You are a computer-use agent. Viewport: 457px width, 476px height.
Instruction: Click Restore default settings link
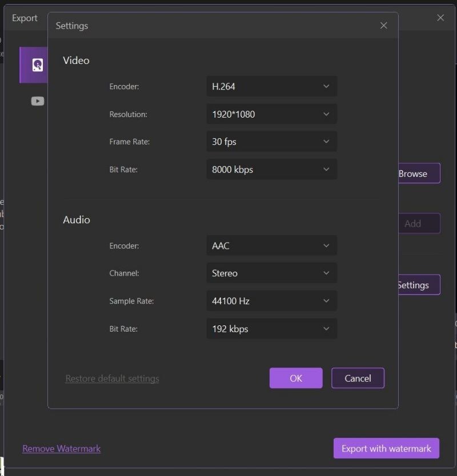click(x=112, y=378)
